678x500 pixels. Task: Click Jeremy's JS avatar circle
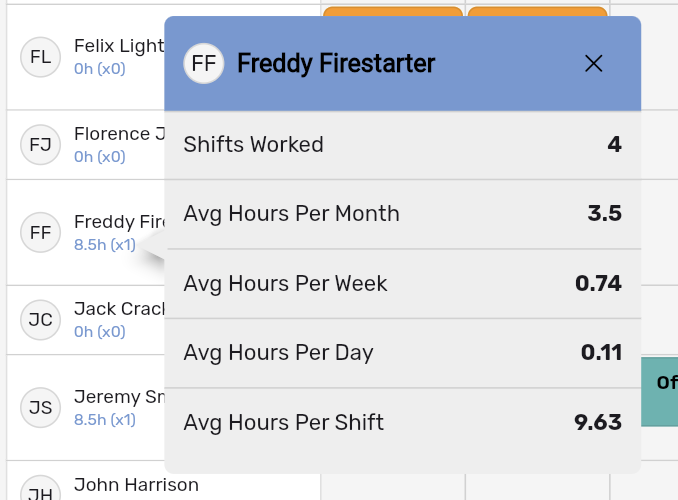pyautogui.click(x=40, y=408)
